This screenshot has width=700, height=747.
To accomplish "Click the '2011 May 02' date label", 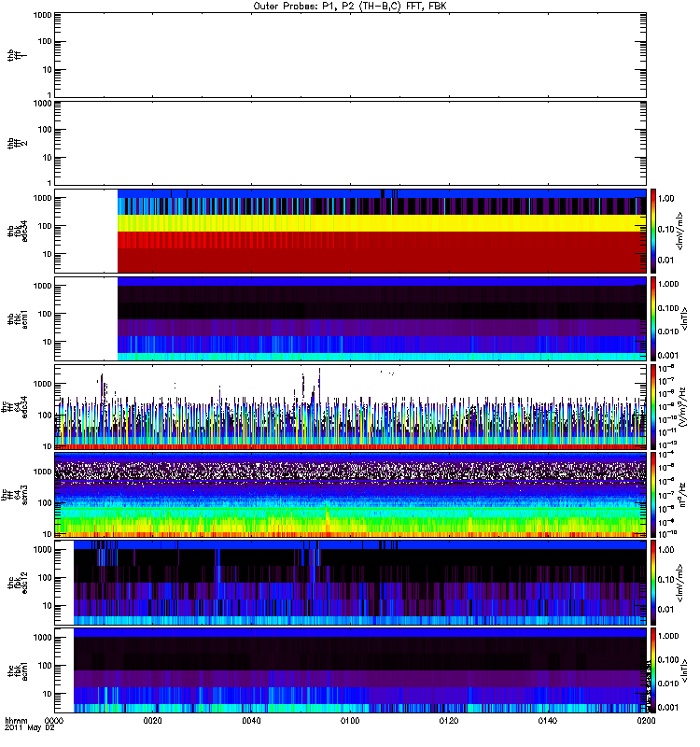I will click(30, 728).
